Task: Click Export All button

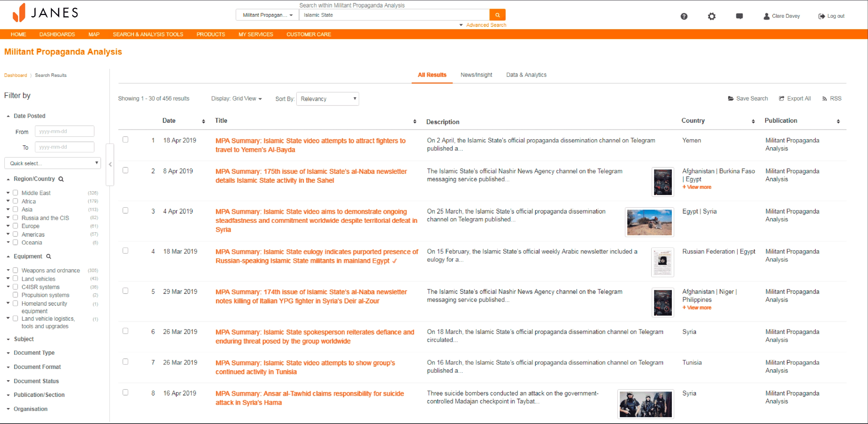Action: click(x=795, y=98)
